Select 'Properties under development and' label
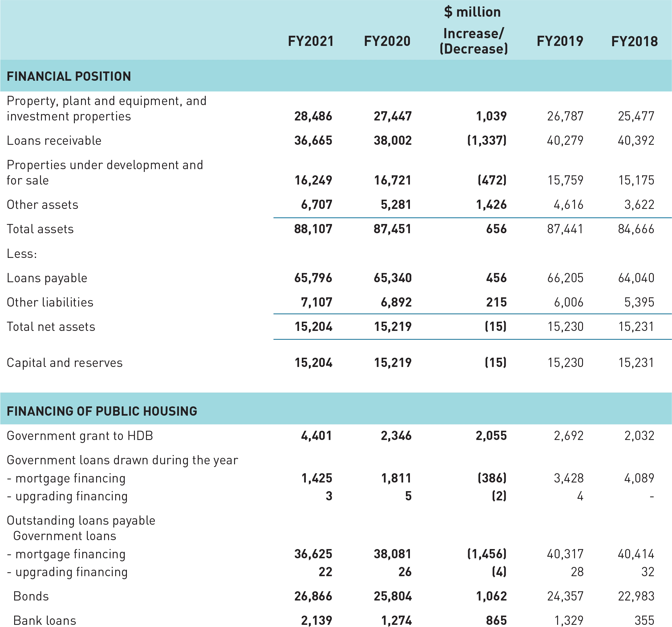This screenshot has height=627, width=672. (105, 165)
